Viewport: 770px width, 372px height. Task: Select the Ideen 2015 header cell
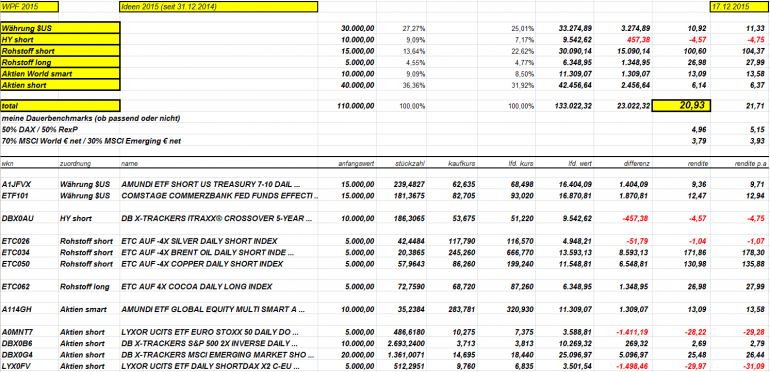[219, 7]
